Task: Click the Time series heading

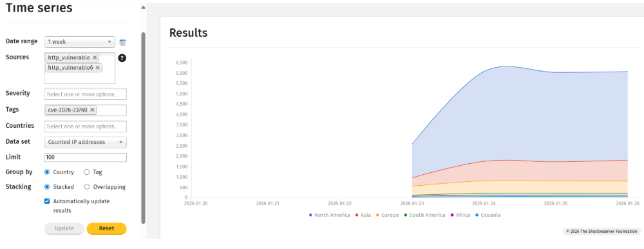Action: pos(39,7)
